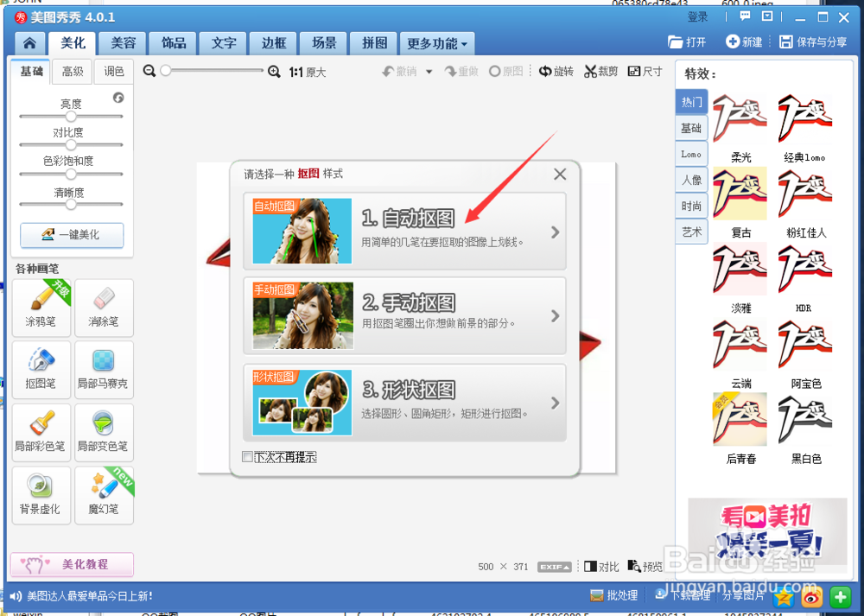Image resolution: width=864 pixels, height=616 pixels.
Task: Apply the 复古 effect thumbnail
Action: coord(740,194)
